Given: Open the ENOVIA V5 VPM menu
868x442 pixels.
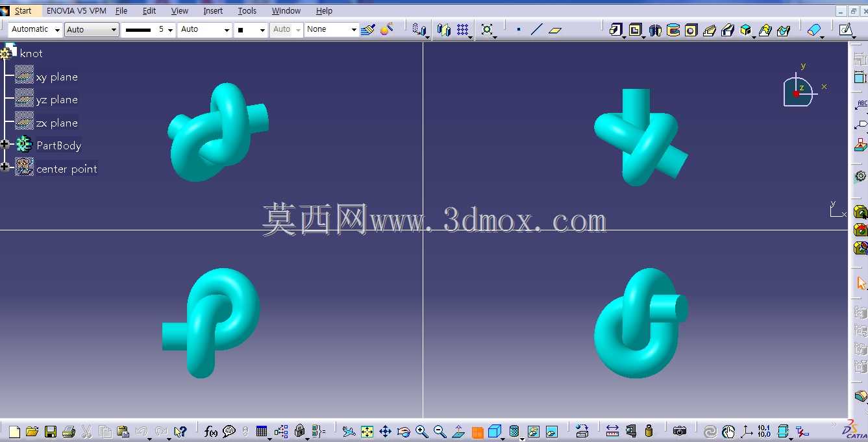Looking at the screenshot, I should click(77, 10).
